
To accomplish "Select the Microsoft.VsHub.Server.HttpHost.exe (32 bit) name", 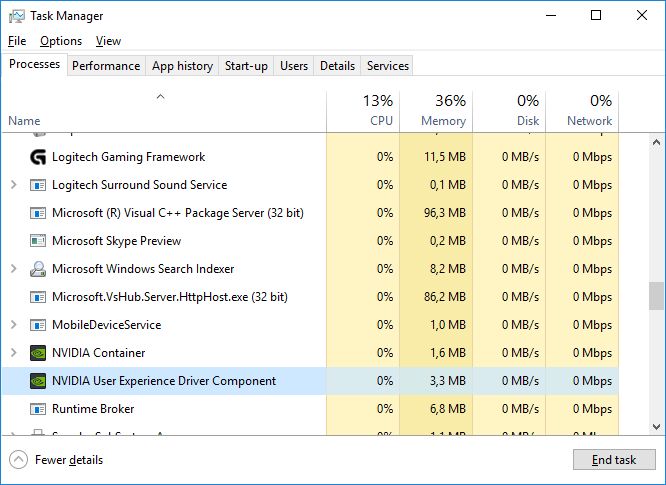I will (x=170, y=297).
